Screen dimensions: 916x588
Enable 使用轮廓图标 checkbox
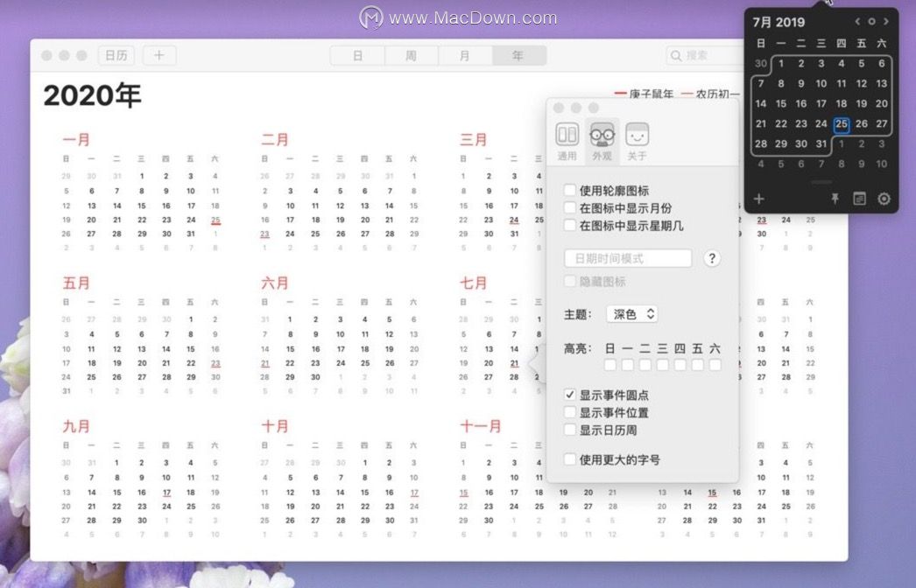(x=569, y=190)
